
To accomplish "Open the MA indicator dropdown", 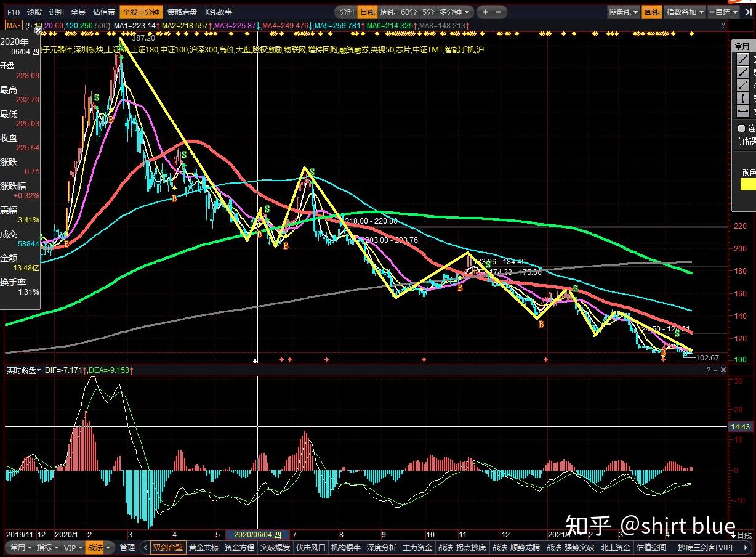I will pos(14,25).
